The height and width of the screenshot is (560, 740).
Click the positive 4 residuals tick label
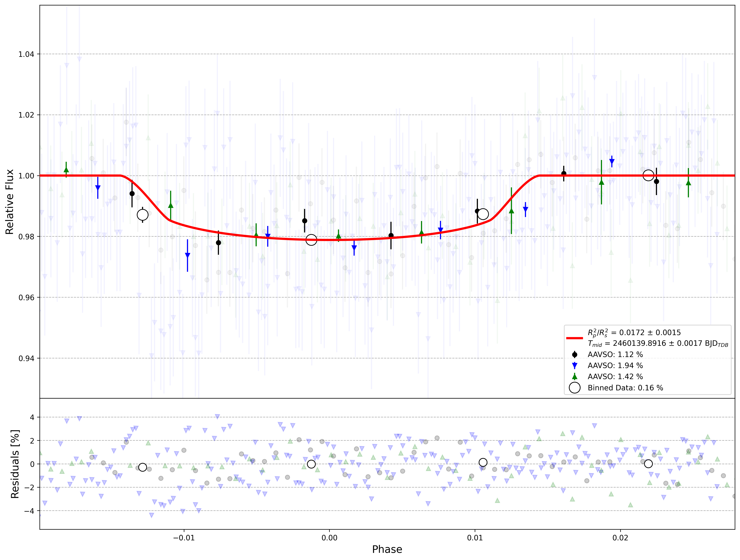pyautogui.click(x=32, y=417)
